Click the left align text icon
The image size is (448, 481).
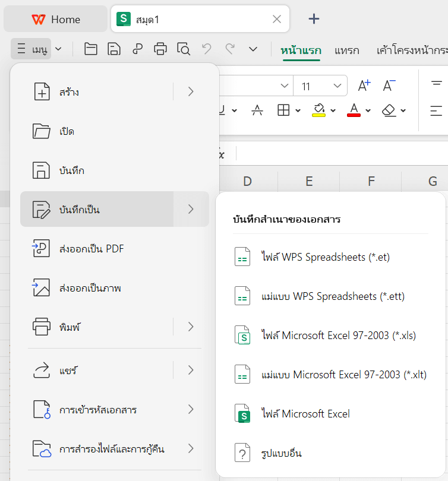[436, 110]
